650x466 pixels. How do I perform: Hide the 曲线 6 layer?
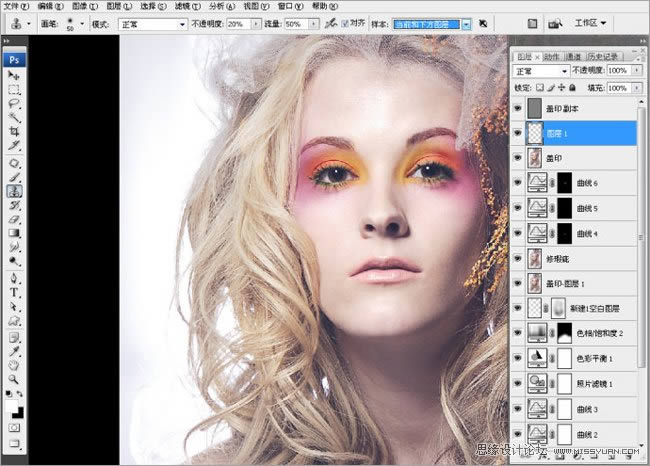click(x=516, y=182)
